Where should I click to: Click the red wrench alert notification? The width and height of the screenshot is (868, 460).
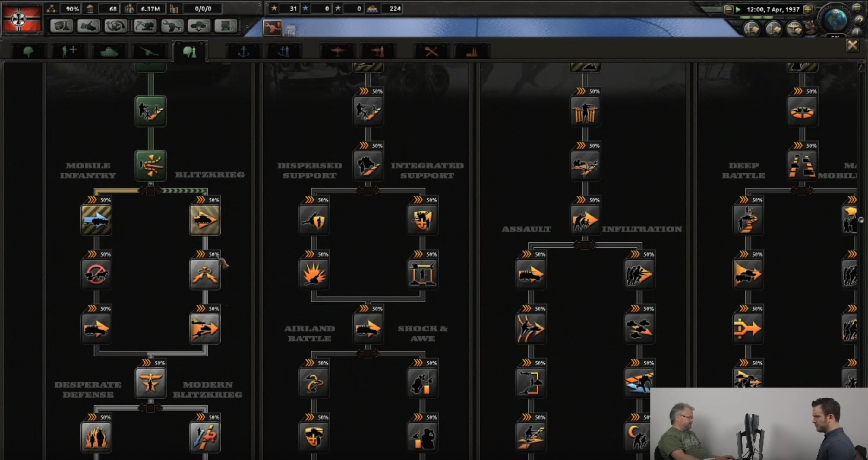[272, 27]
